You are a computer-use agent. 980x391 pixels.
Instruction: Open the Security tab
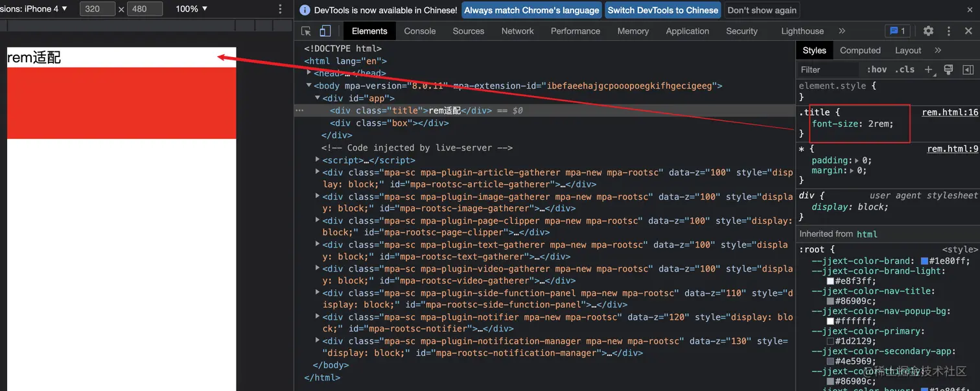tap(742, 31)
